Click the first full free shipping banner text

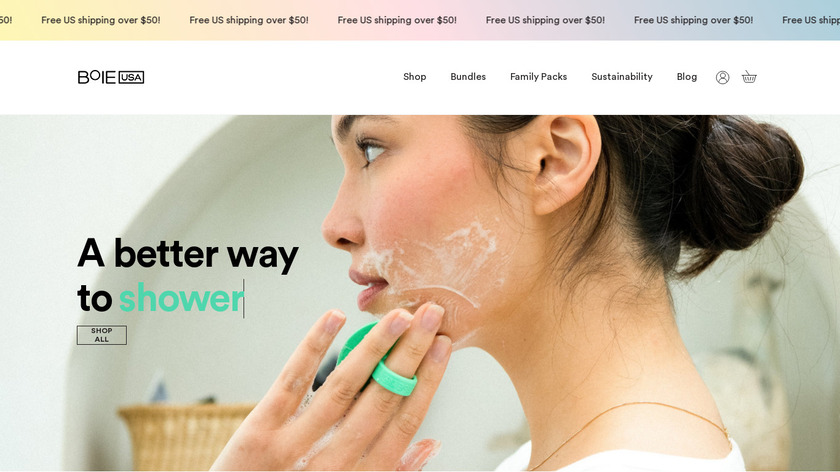tap(101, 20)
